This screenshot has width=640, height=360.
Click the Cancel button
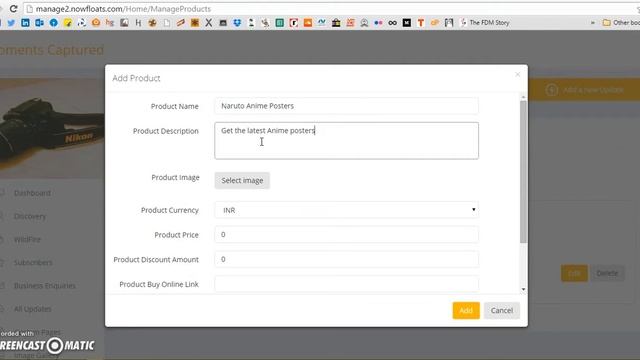[502, 310]
